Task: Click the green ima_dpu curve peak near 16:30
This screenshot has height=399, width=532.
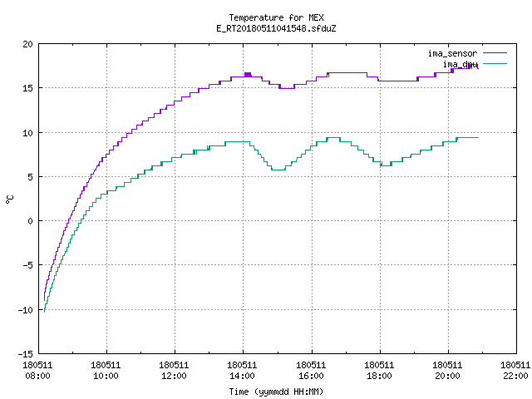Action: tap(333, 137)
